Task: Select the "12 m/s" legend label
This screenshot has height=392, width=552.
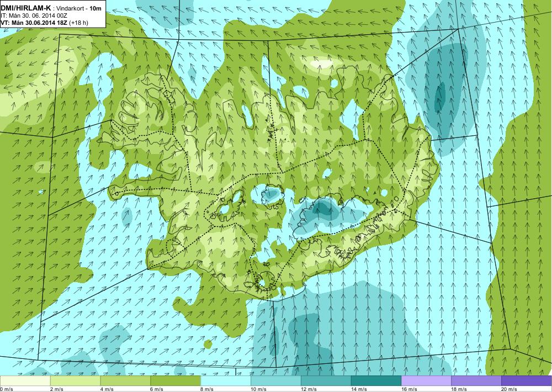Action: pyautogui.click(x=309, y=389)
